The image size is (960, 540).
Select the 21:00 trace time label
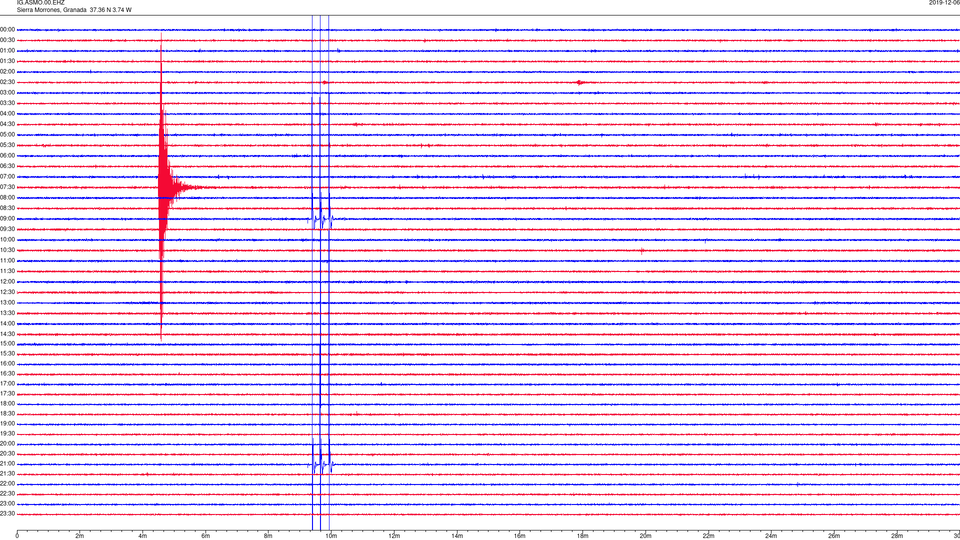click(x=7, y=463)
